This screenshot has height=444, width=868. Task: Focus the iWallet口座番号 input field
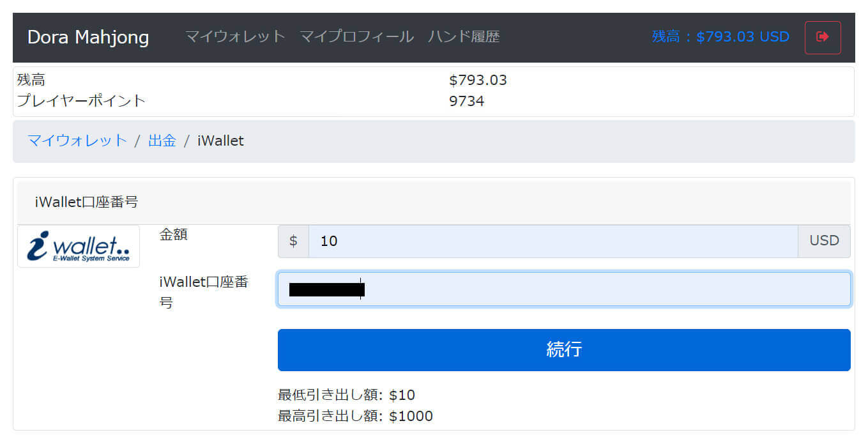tap(564, 289)
